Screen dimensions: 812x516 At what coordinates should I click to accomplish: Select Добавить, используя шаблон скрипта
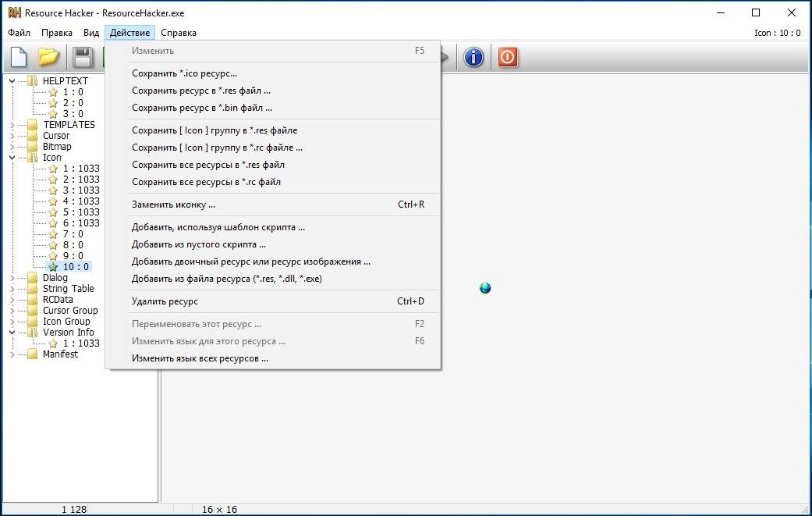(273, 227)
